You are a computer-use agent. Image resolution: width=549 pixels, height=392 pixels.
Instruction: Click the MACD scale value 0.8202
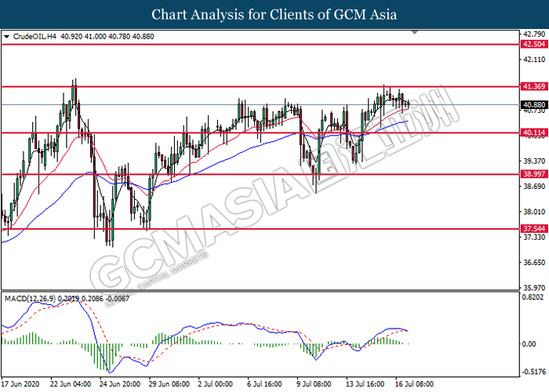(x=533, y=297)
